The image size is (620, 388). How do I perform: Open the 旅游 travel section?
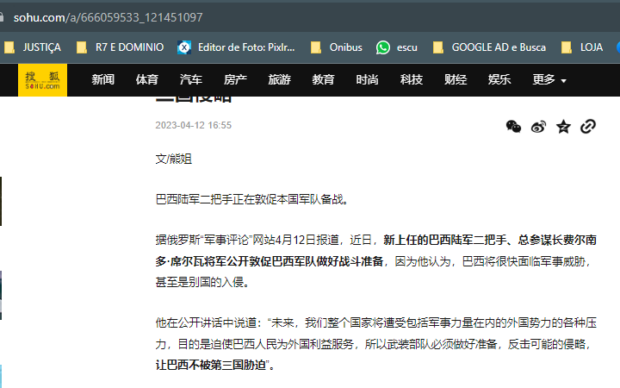279,80
